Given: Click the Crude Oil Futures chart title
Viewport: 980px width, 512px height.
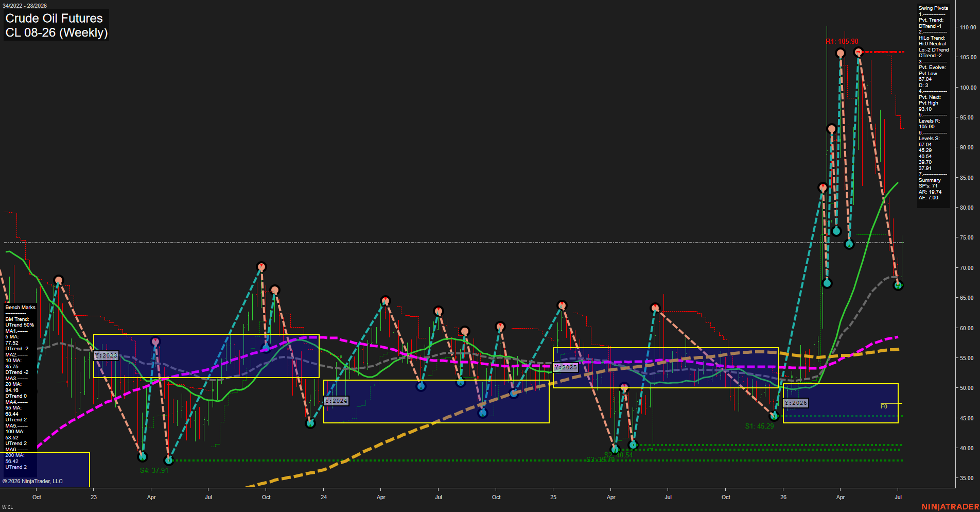Looking at the screenshot, I should tap(54, 18).
